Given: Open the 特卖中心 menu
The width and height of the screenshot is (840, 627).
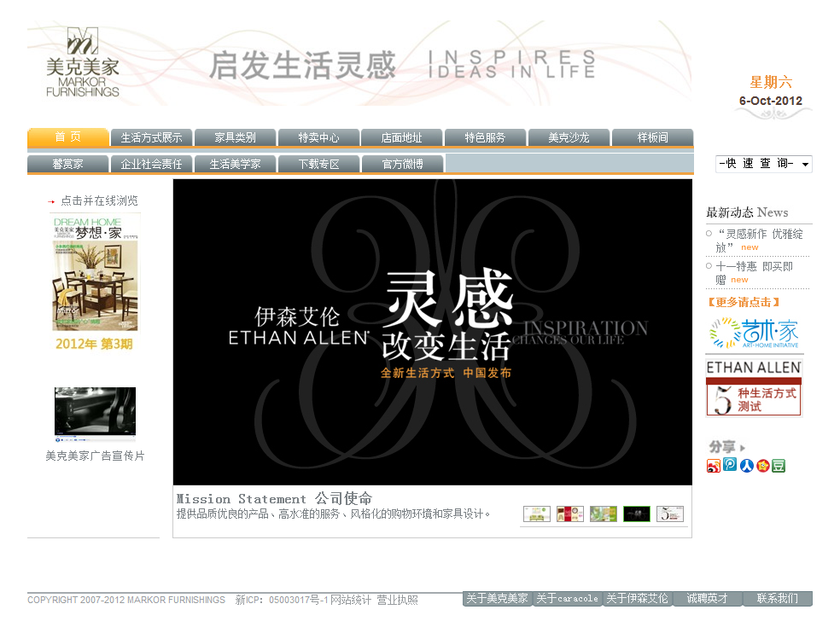Looking at the screenshot, I should click(318, 137).
